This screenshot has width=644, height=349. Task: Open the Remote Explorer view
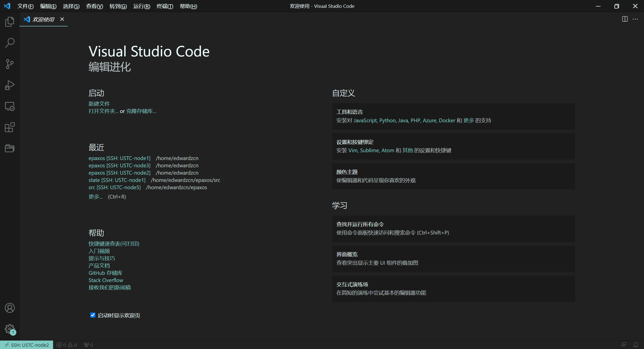(10, 106)
